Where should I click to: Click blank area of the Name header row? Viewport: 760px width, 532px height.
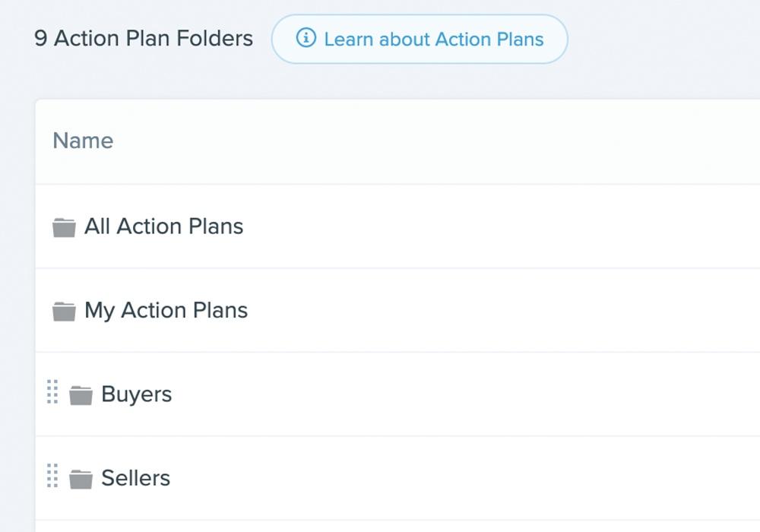coord(436,141)
